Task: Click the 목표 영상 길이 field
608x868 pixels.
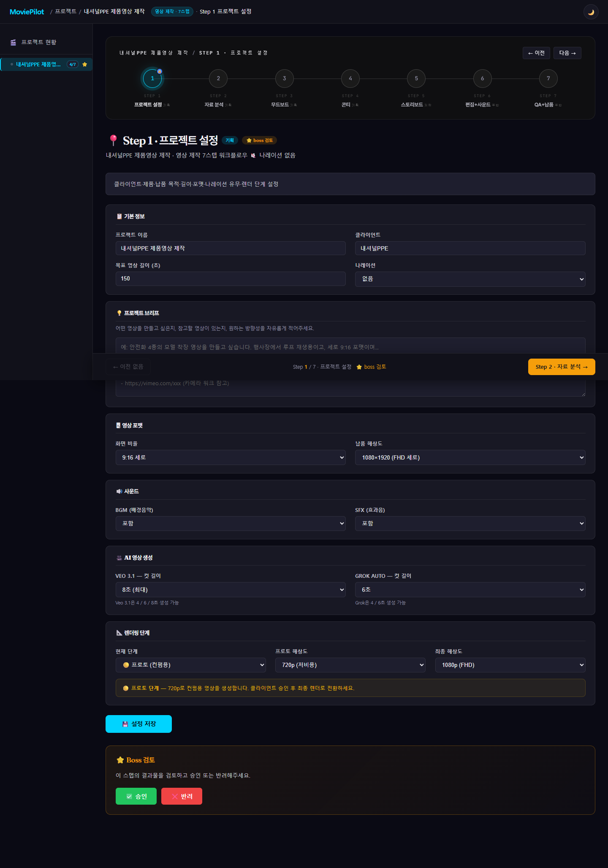Action: [x=231, y=279]
